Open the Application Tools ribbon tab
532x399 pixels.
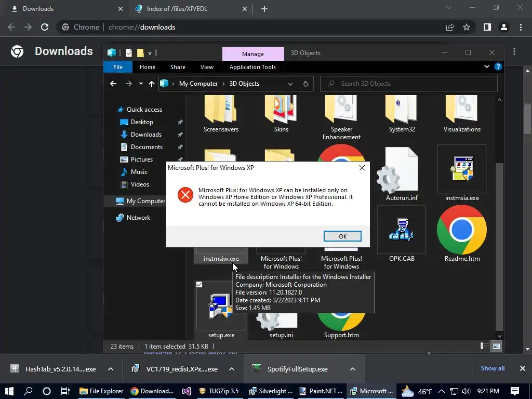coord(252,67)
